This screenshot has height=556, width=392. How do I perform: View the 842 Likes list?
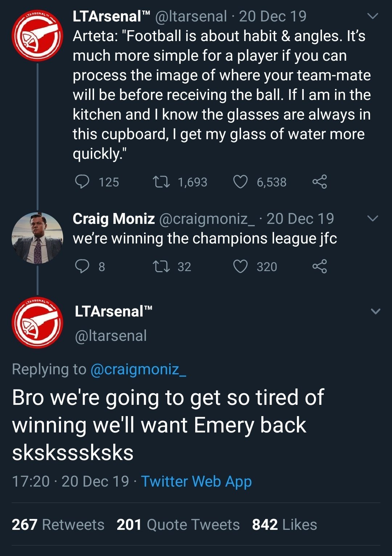pyautogui.click(x=285, y=525)
